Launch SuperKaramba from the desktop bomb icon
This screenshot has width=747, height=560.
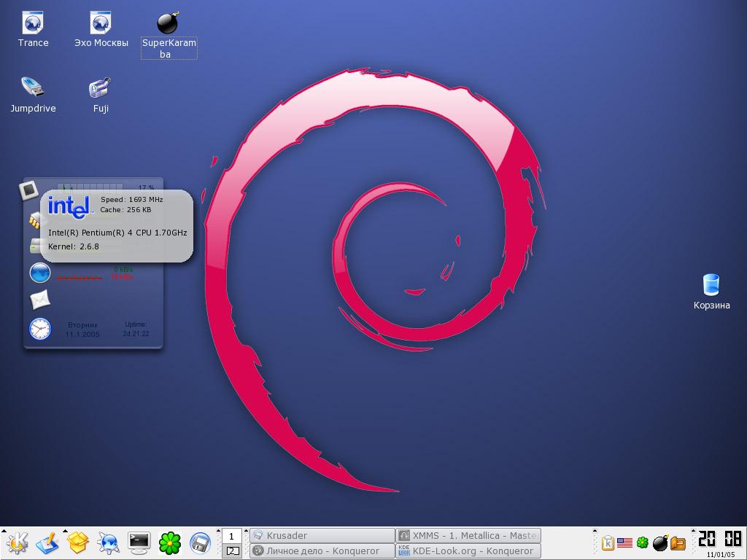pos(169,34)
